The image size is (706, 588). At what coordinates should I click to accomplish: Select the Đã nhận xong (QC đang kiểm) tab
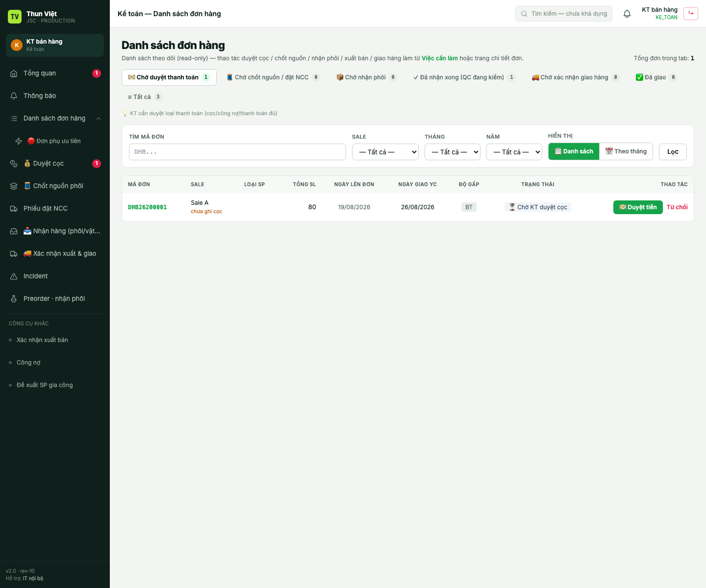(x=464, y=77)
